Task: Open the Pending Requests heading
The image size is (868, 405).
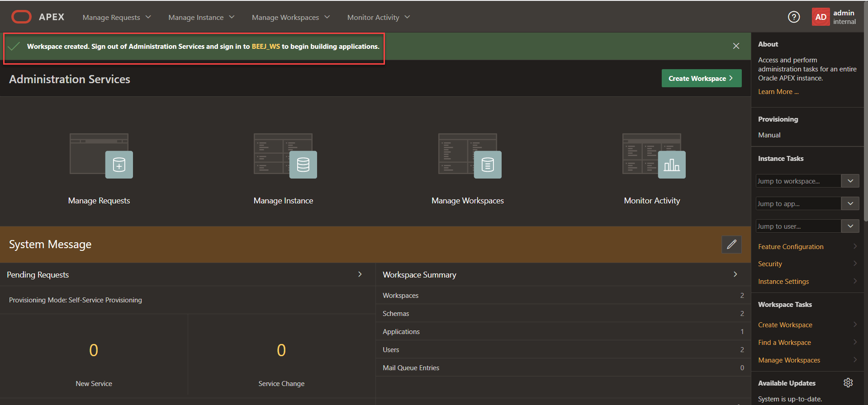Action: pyautogui.click(x=38, y=275)
